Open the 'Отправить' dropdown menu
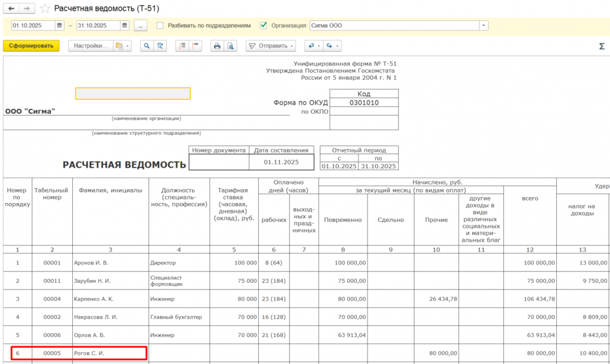Image resolution: width=610 pixels, height=364 pixels. [x=271, y=46]
